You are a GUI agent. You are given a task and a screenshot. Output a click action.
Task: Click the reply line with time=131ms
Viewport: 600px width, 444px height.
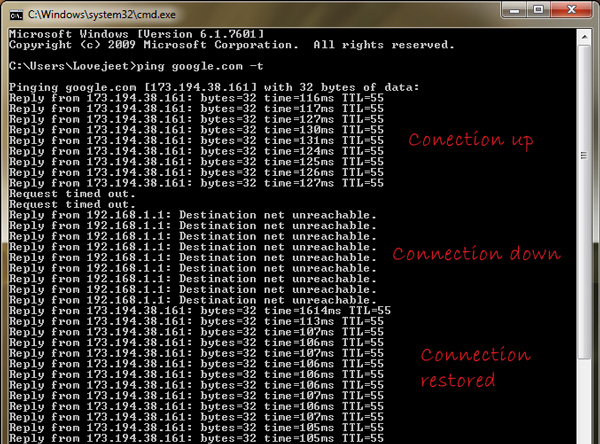coord(196,140)
